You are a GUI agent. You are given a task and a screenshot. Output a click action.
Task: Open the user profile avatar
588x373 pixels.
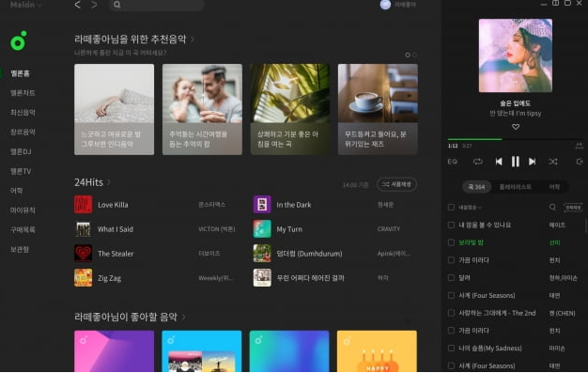(x=385, y=5)
